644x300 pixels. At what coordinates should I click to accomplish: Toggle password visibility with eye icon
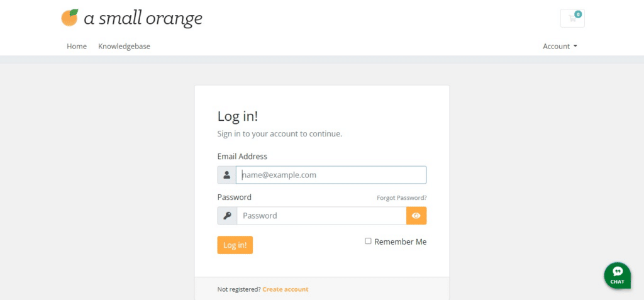point(416,216)
